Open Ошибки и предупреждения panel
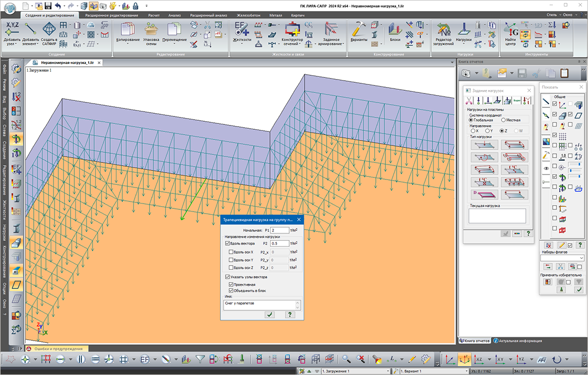The image size is (588, 375). [58, 348]
